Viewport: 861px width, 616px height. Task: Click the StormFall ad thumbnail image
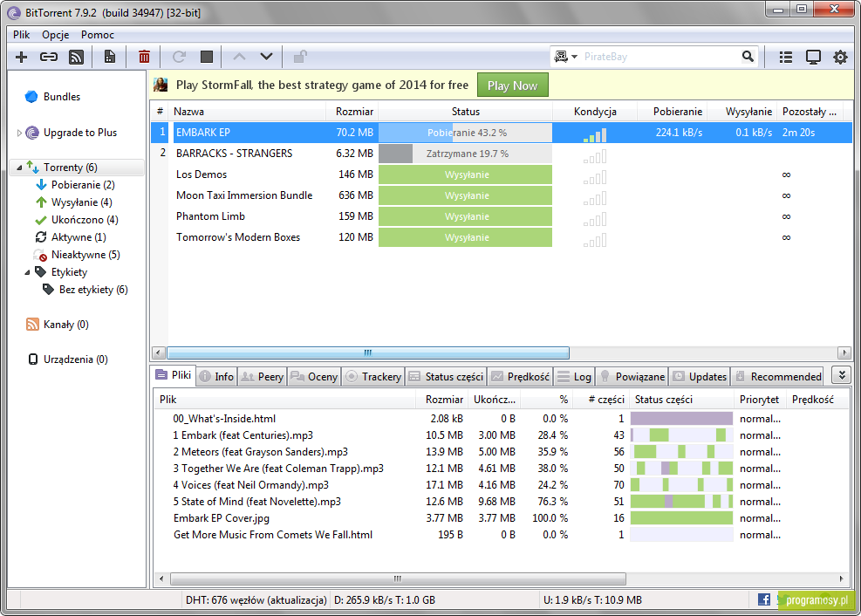(161, 85)
